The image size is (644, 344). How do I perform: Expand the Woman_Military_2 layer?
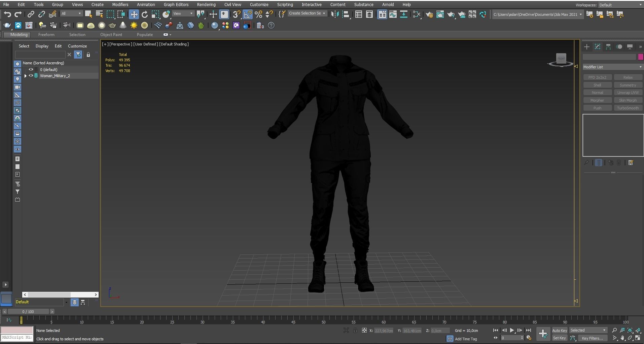click(26, 76)
